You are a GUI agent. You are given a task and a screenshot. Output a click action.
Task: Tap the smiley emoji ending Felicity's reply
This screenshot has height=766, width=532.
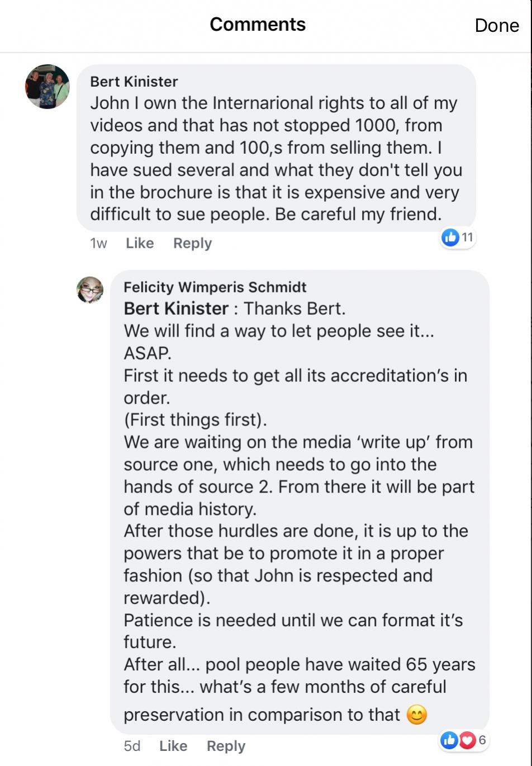(417, 715)
